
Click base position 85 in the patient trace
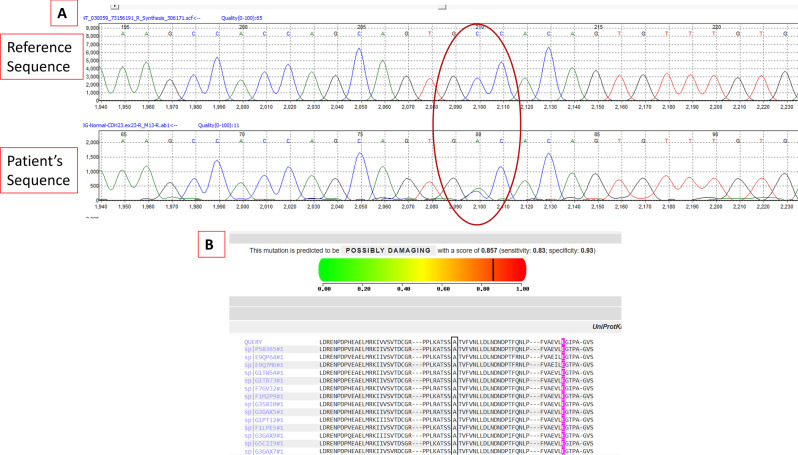pos(597,134)
